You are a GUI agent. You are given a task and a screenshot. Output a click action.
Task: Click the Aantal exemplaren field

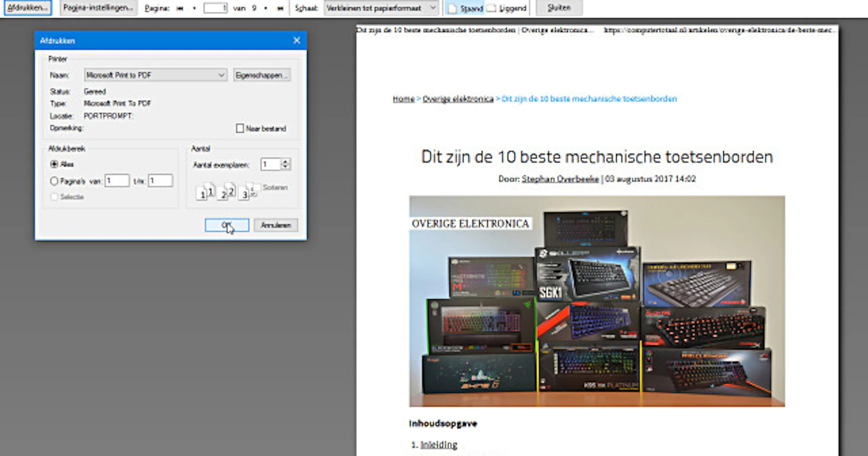[271, 165]
